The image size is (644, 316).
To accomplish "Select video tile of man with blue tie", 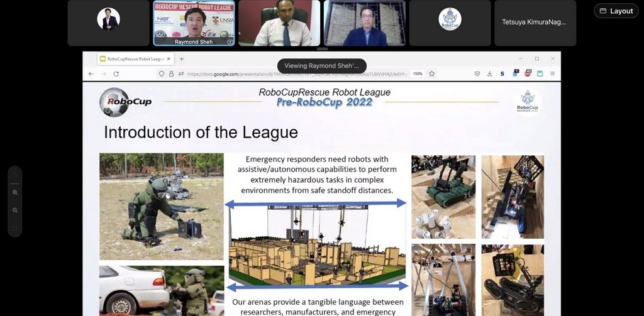I will (279, 23).
